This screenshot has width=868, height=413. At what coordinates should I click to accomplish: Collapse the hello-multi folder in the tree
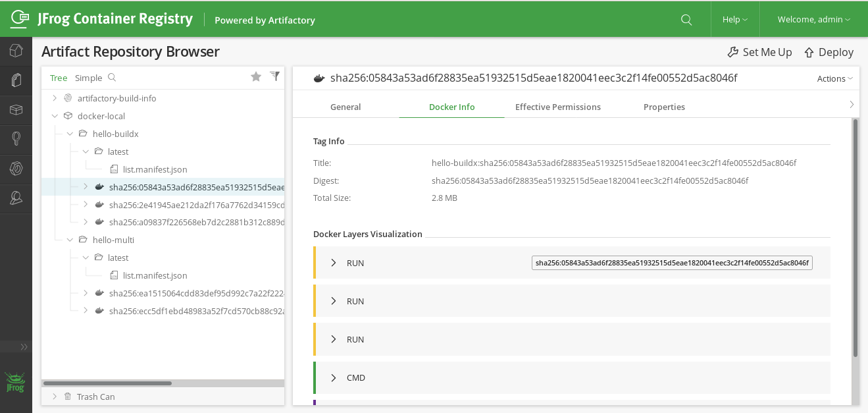(x=70, y=239)
